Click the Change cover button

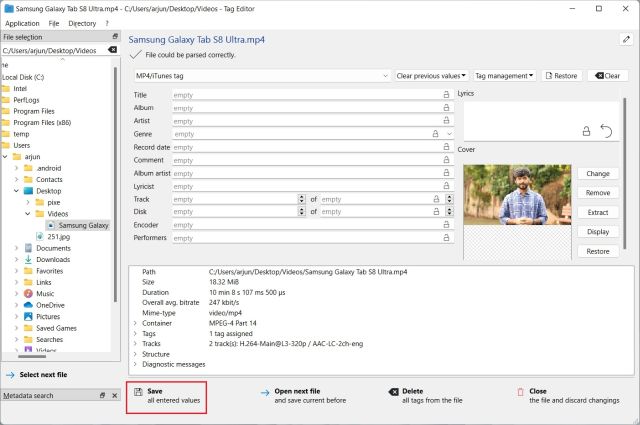pyautogui.click(x=597, y=173)
